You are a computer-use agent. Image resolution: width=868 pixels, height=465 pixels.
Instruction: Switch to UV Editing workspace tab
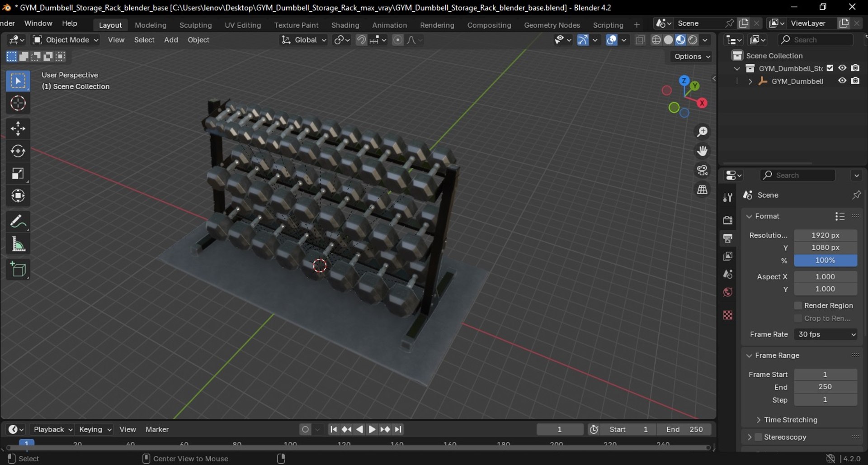point(243,25)
